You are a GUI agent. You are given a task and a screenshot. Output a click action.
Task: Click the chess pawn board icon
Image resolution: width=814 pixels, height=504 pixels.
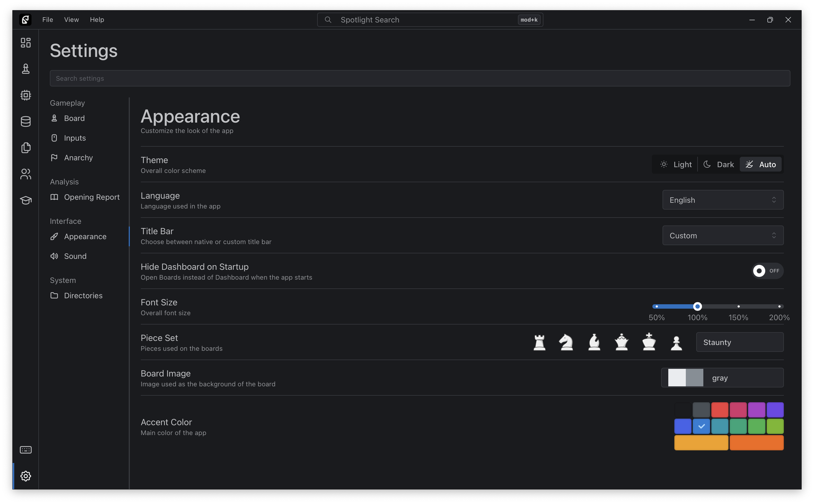click(x=26, y=69)
